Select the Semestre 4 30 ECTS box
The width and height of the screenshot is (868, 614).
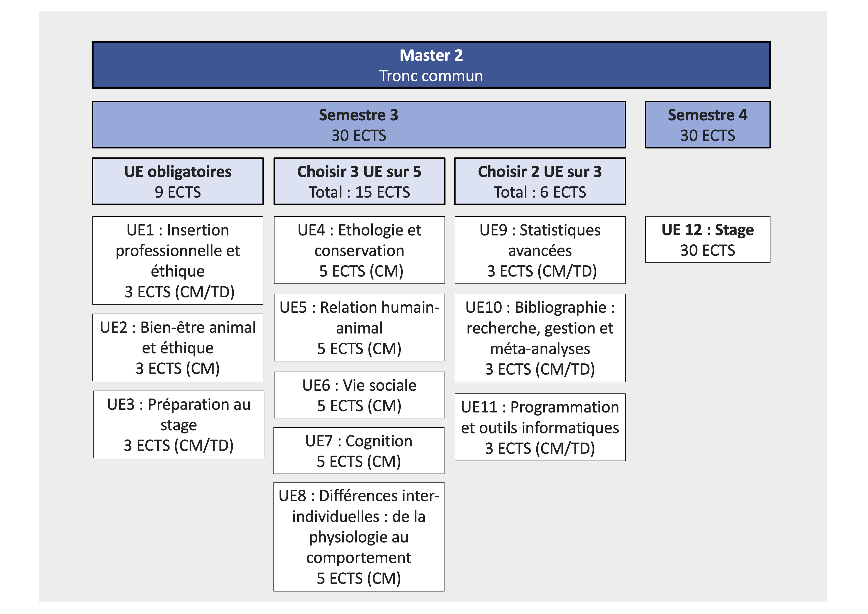[707, 125]
